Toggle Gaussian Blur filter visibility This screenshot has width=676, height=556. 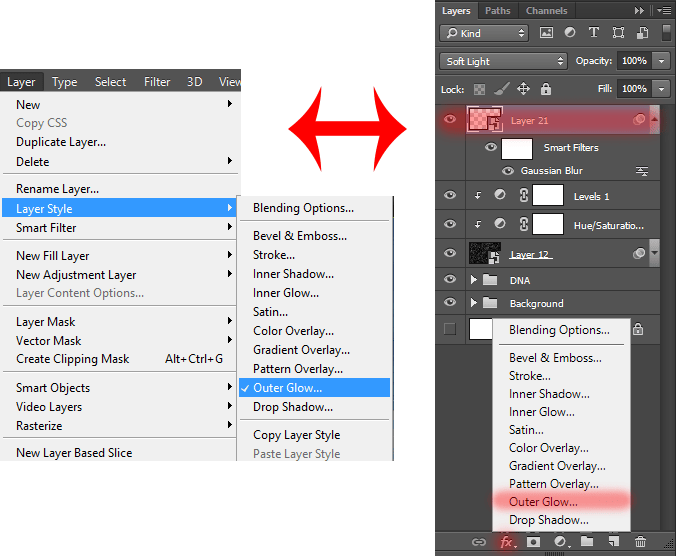(x=508, y=171)
